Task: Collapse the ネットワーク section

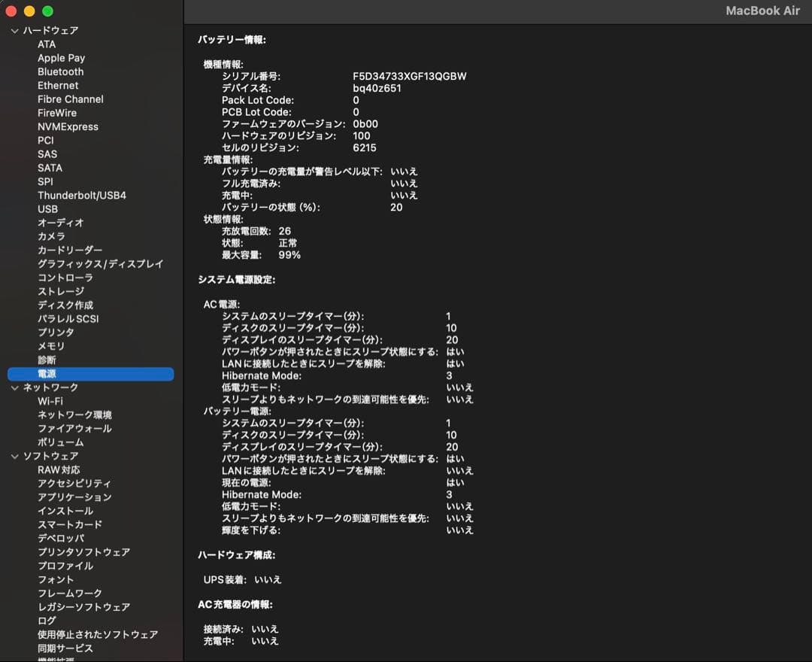Action: tap(15, 387)
